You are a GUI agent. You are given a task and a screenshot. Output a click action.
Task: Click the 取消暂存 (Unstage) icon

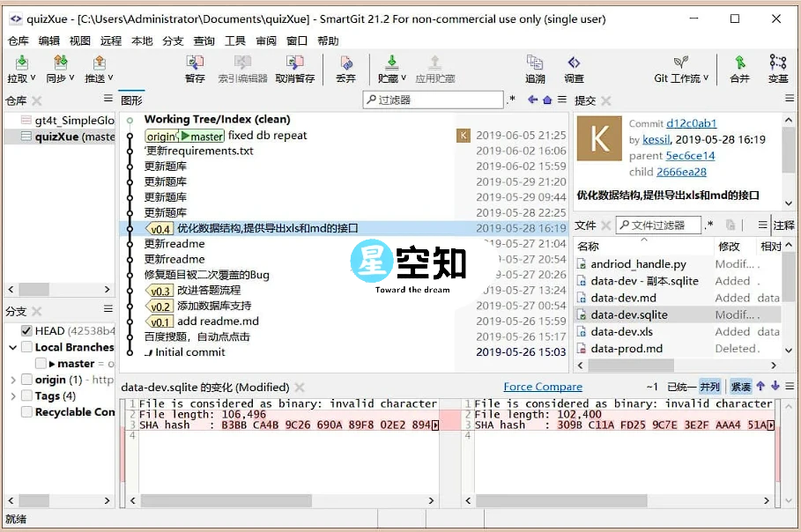(x=295, y=68)
